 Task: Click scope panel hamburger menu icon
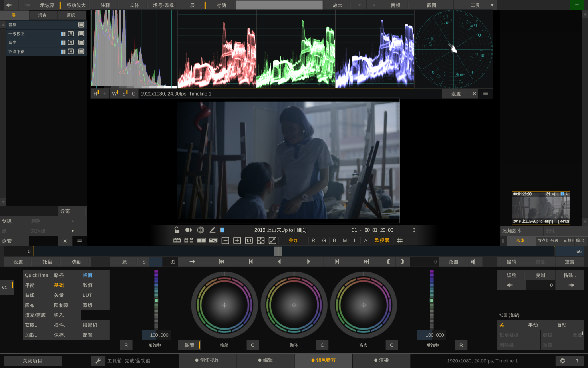485,94
